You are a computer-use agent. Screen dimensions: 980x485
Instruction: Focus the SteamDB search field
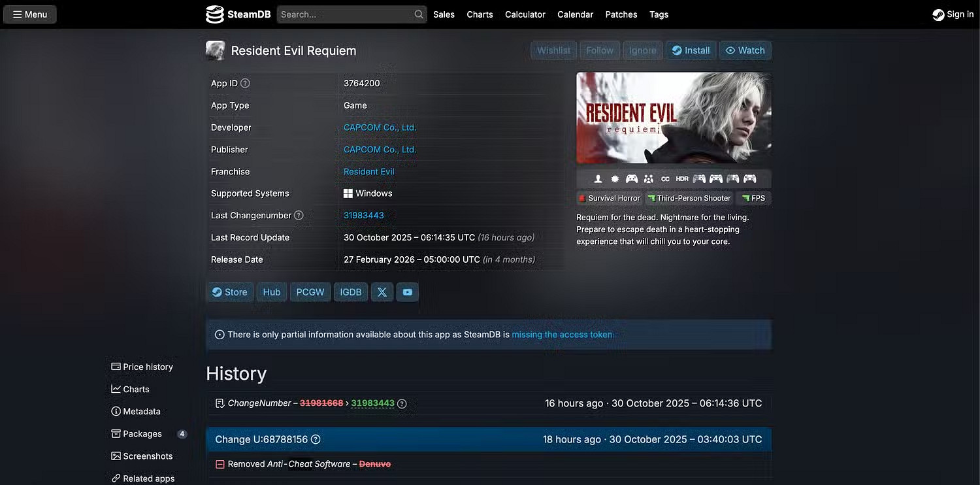coord(345,14)
